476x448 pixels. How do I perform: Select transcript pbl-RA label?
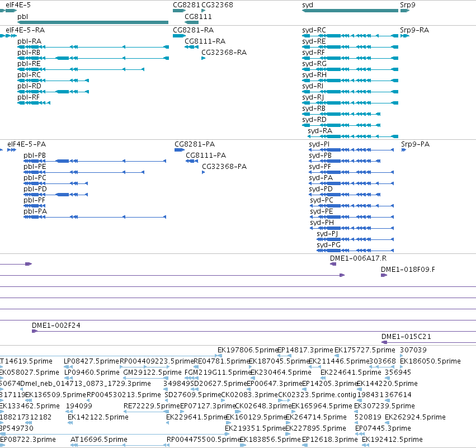click(x=30, y=41)
